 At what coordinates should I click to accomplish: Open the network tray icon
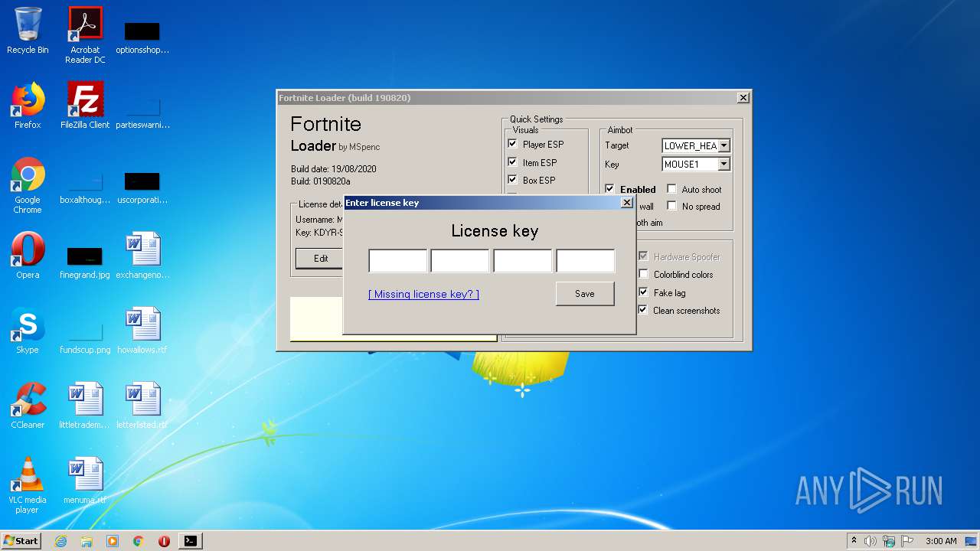(x=889, y=541)
